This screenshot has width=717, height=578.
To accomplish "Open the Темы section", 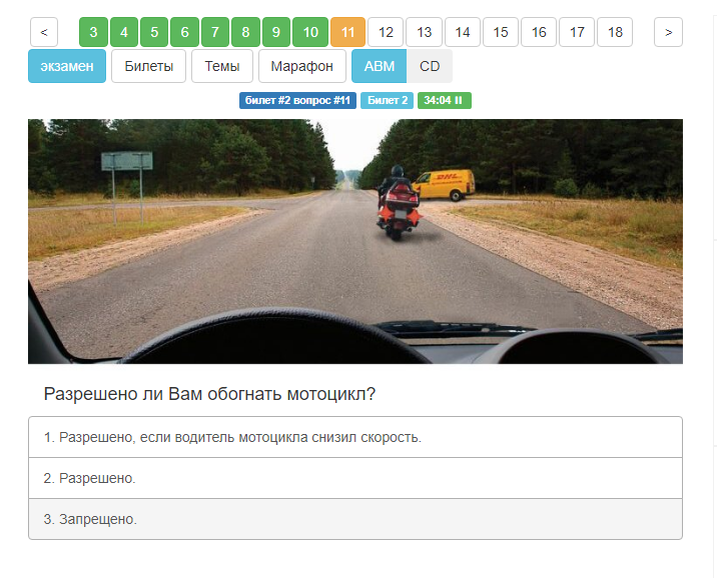I will tap(222, 66).
